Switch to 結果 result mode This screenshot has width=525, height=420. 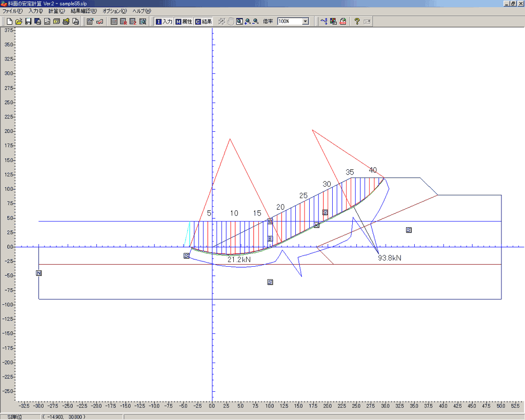tap(204, 22)
